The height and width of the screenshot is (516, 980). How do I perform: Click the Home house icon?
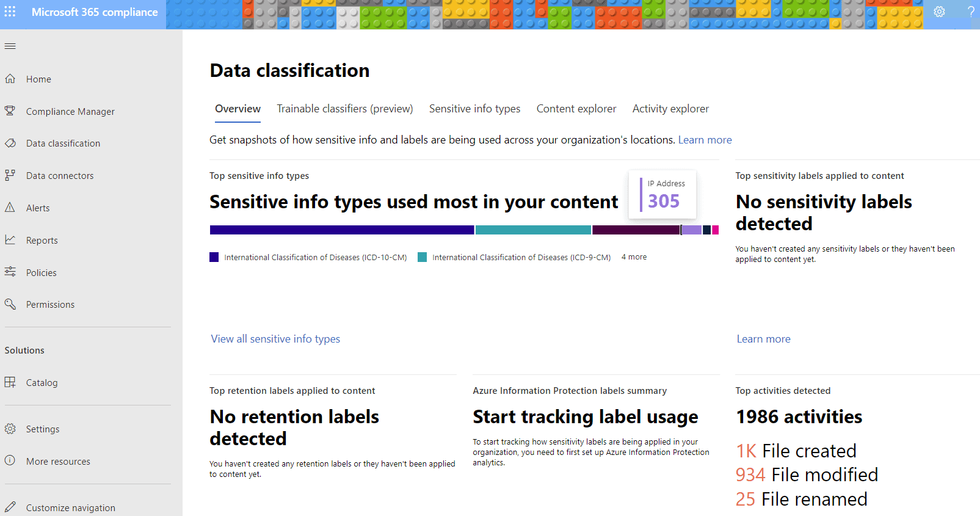(10, 79)
